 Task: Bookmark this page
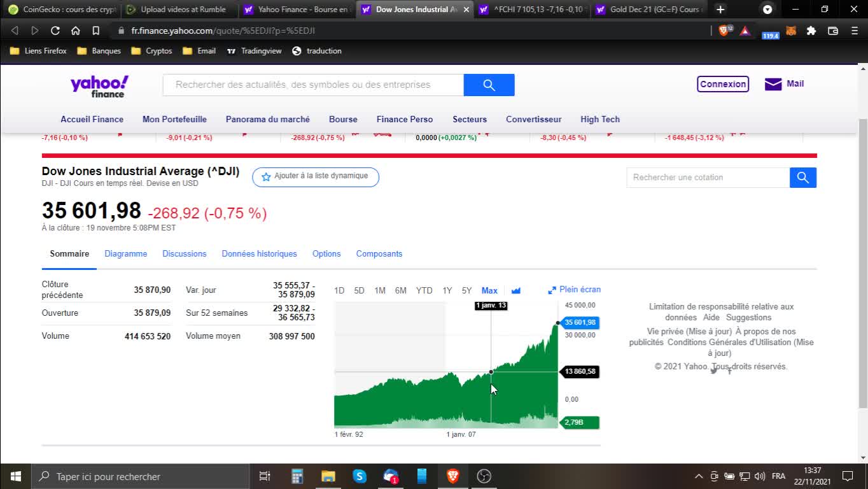coord(95,31)
